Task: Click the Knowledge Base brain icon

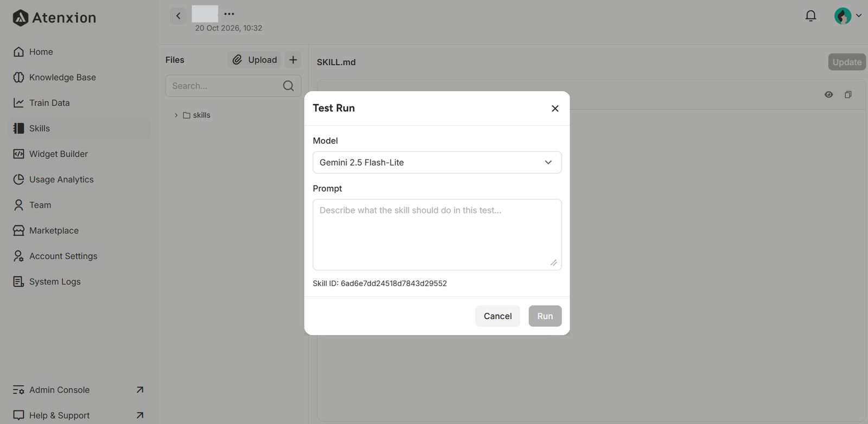Action: (x=18, y=77)
